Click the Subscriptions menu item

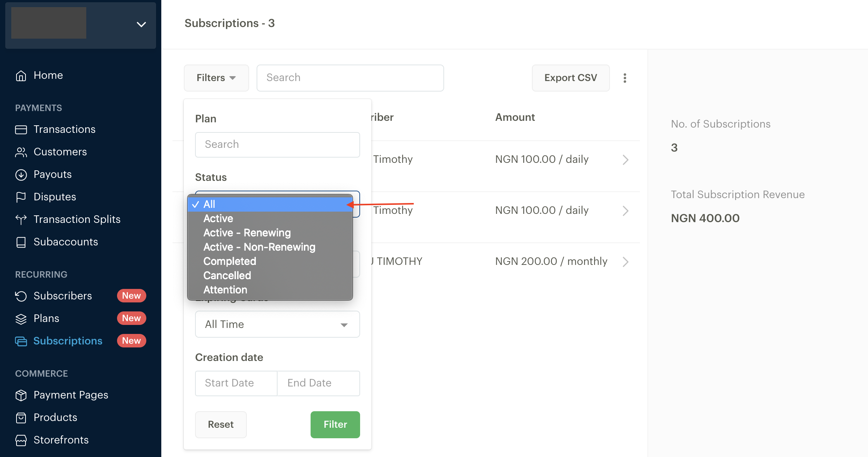click(x=68, y=340)
